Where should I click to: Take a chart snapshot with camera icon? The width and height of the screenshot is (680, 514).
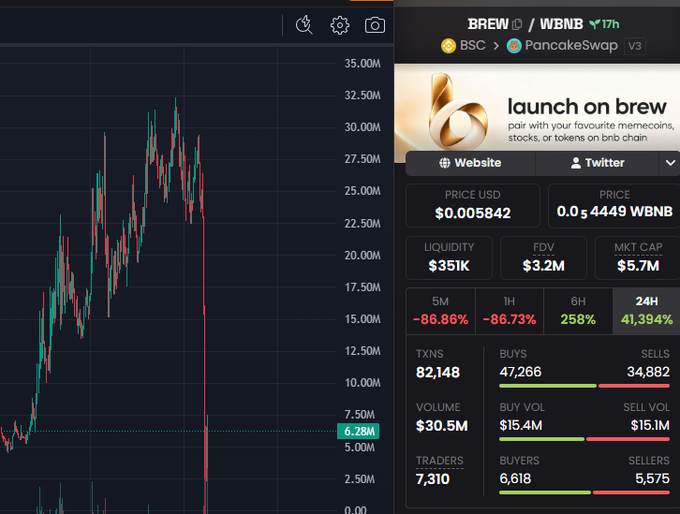(x=375, y=26)
